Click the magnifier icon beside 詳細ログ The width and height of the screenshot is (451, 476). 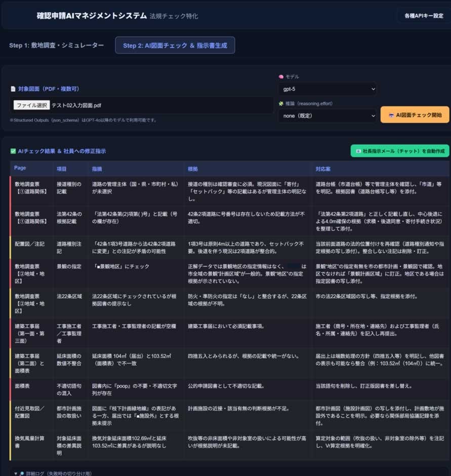[x=22, y=473]
